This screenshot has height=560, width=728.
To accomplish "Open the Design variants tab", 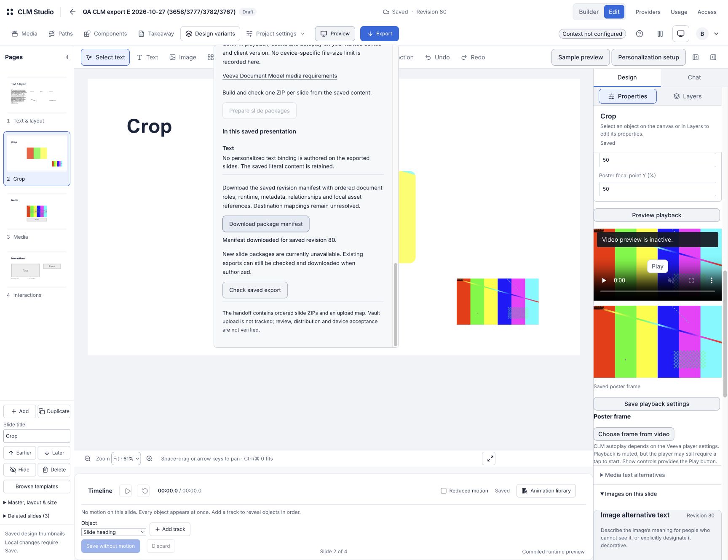I will [210, 34].
